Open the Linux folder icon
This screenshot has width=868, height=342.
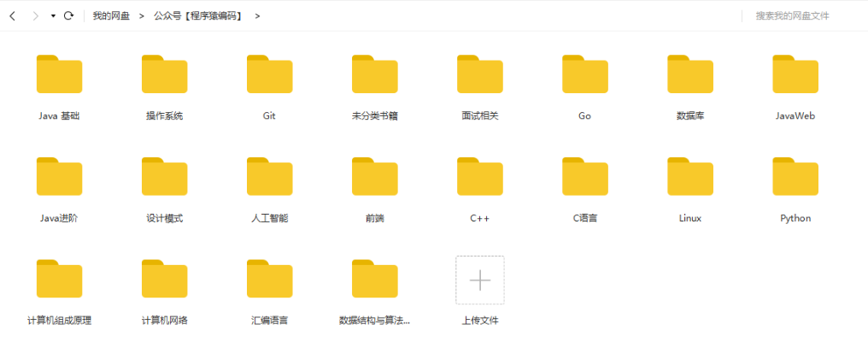click(690, 176)
